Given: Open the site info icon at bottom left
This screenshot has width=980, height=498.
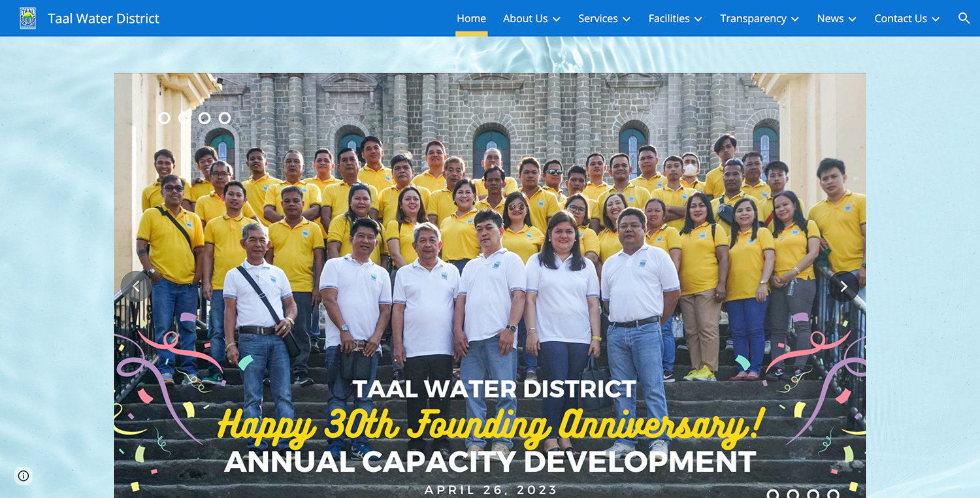Looking at the screenshot, I should [x=24, y=476].
